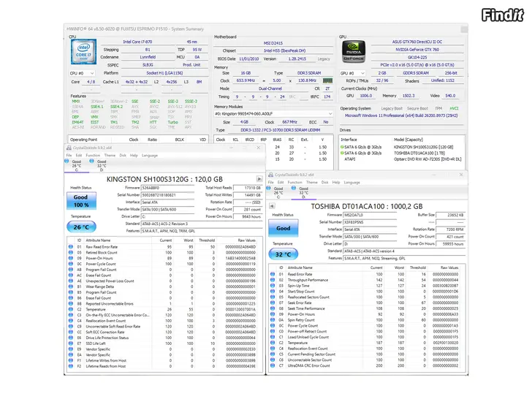This screenshot has width=532, height=399.
Task: Click the Kingston Firmware field
Action: coord(167,188)
